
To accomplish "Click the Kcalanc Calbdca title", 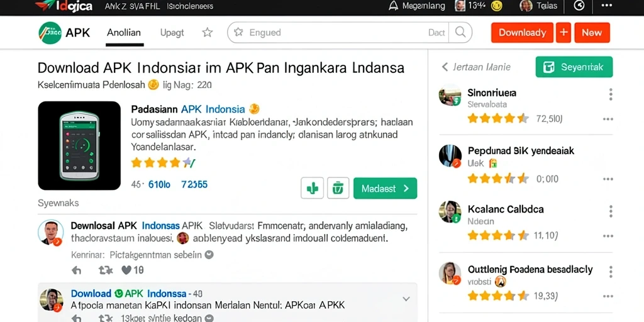I will click(x=506, y=209).
